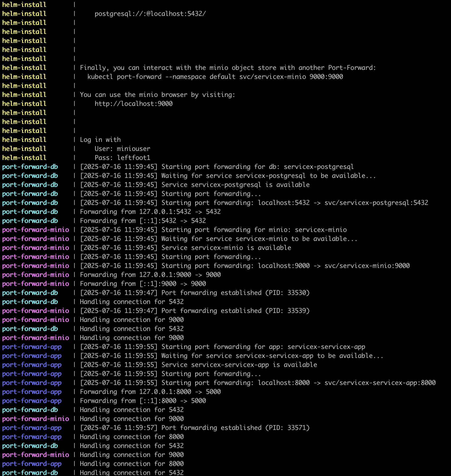
Task: Click 'Forwarding from 127.0.0.1:8000 -> 5000' line
Action: click(150, 392)
